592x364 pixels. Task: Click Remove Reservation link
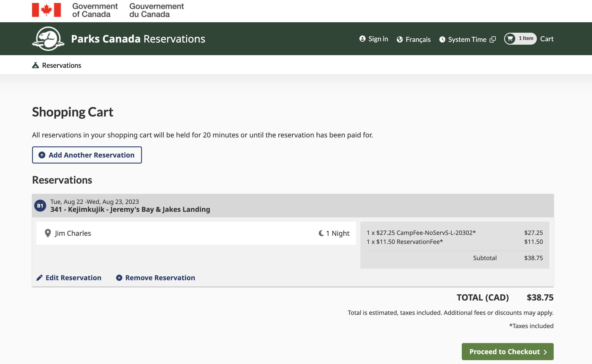155,278
